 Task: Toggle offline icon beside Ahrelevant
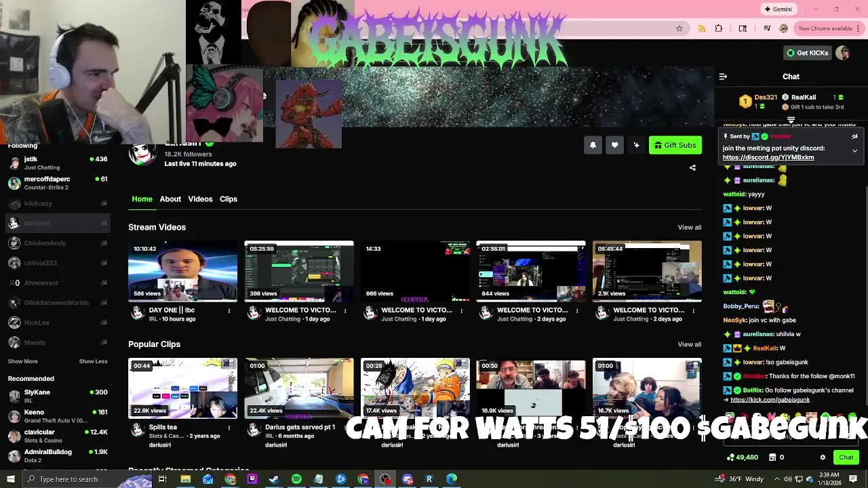(x=104, y=283)
